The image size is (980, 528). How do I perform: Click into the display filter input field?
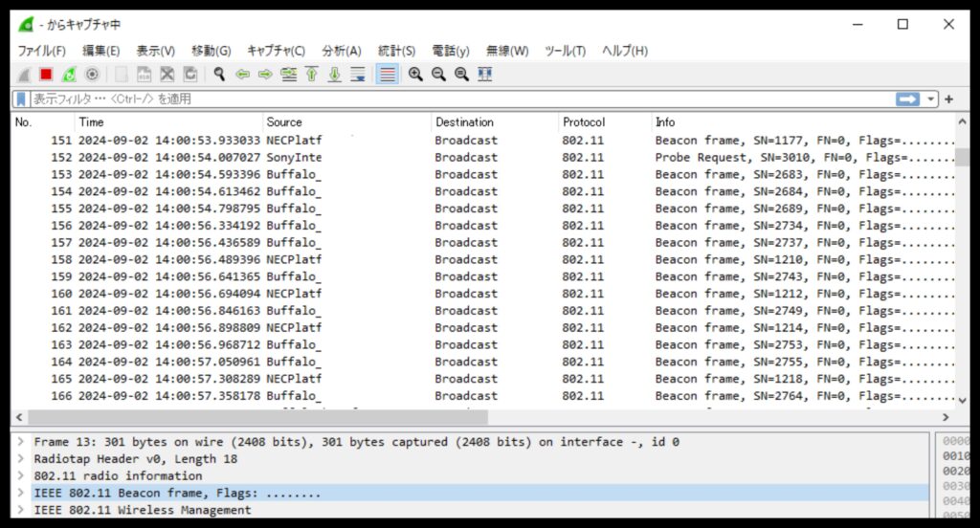462,99
